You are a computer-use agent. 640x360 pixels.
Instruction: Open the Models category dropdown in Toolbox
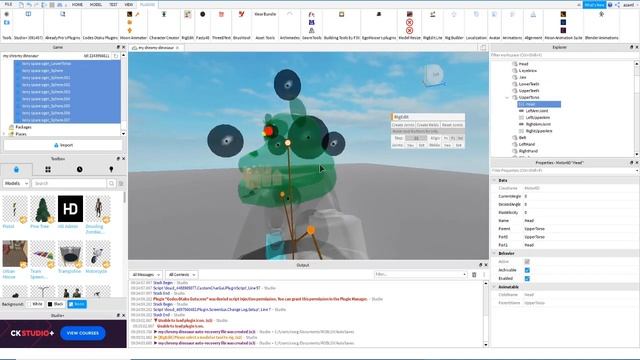pos(16,184)
